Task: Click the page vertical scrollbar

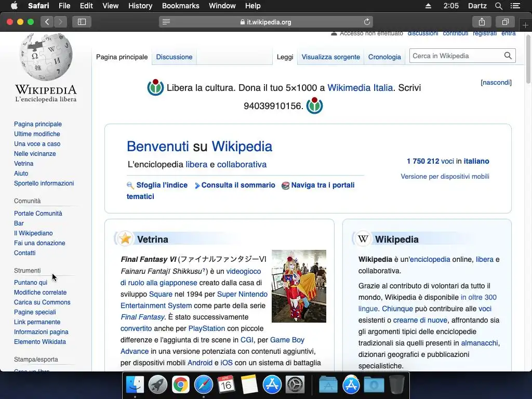Action: (528, 59)
